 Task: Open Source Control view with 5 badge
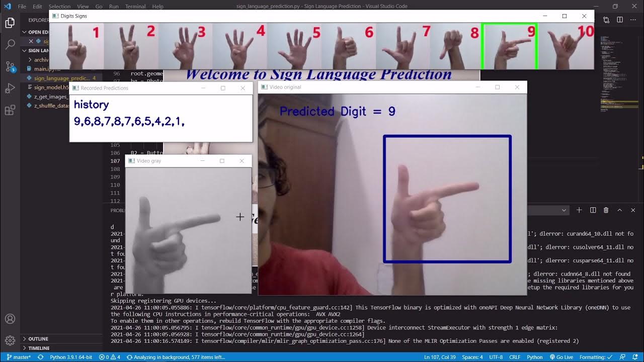(10, 66)
